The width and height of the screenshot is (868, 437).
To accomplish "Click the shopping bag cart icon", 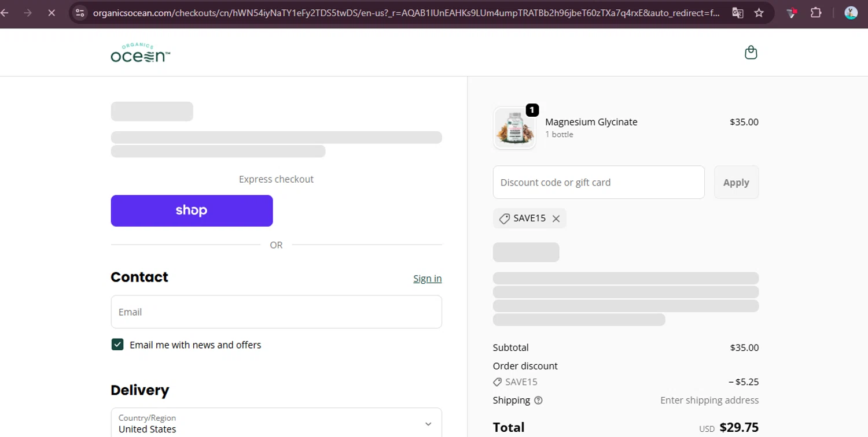I will click(751, 53).
